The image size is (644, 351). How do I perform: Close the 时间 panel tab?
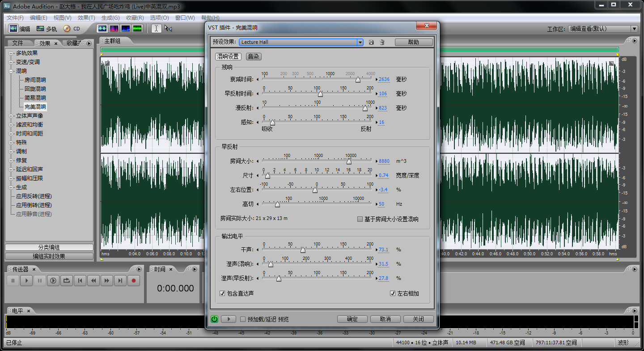tap(171, 270)
